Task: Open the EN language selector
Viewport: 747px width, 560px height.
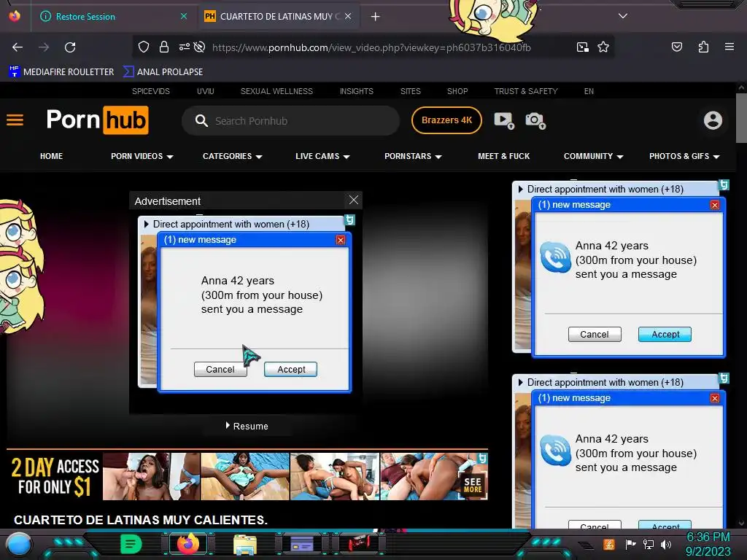Action: (589, 91)
